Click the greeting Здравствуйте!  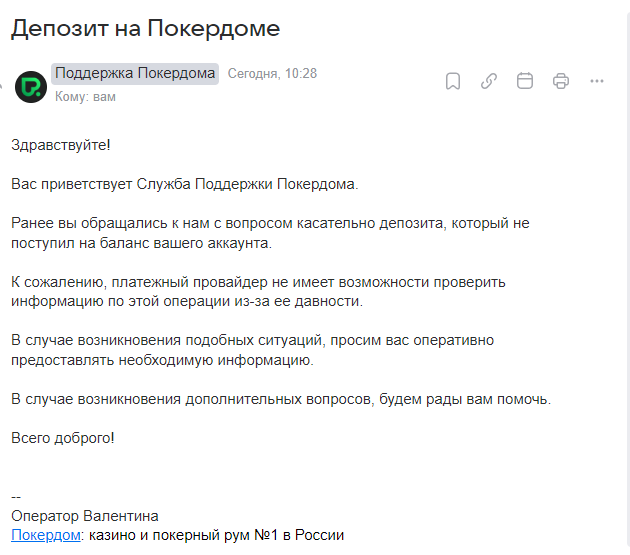(x=61, y=145)
